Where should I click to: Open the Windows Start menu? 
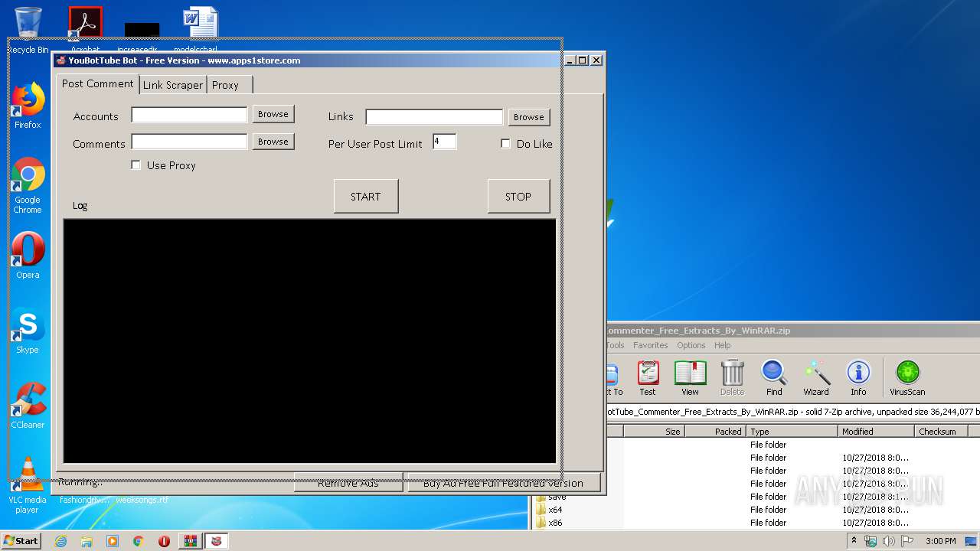click(21, 541)
